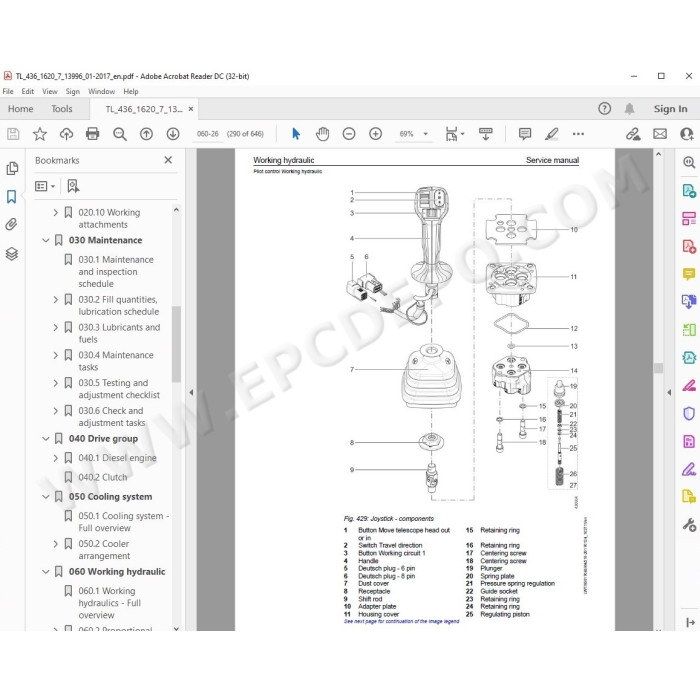700x700 pixels.
Task: Collapse the left navigation pane arrow
Action: (x=192, y=392)
